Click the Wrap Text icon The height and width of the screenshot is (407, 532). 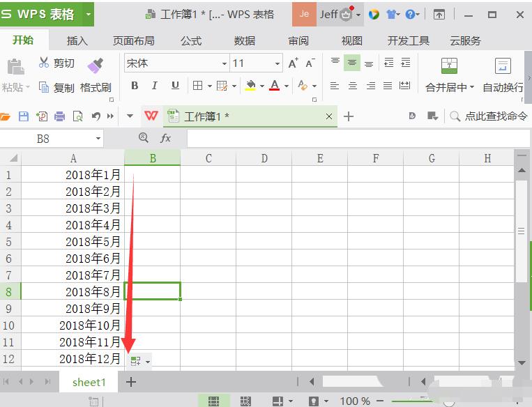click(503, 66)
